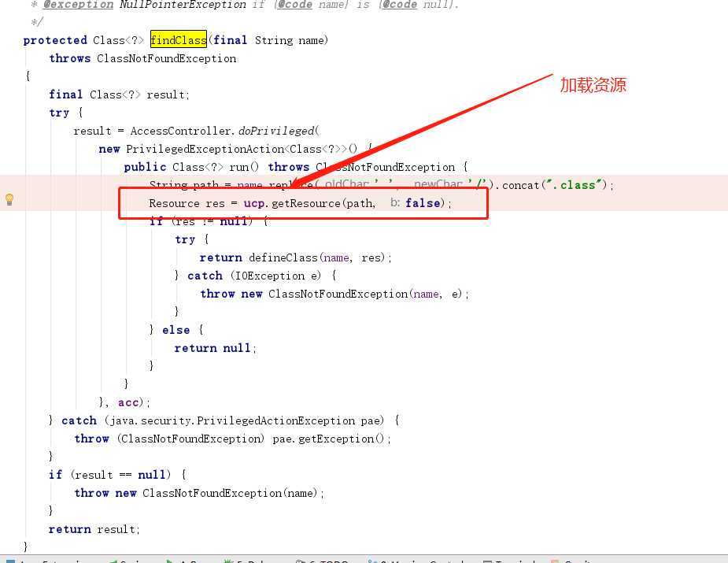Click the doPrivileged method call

pyautogui.click(x=276, y=131)
